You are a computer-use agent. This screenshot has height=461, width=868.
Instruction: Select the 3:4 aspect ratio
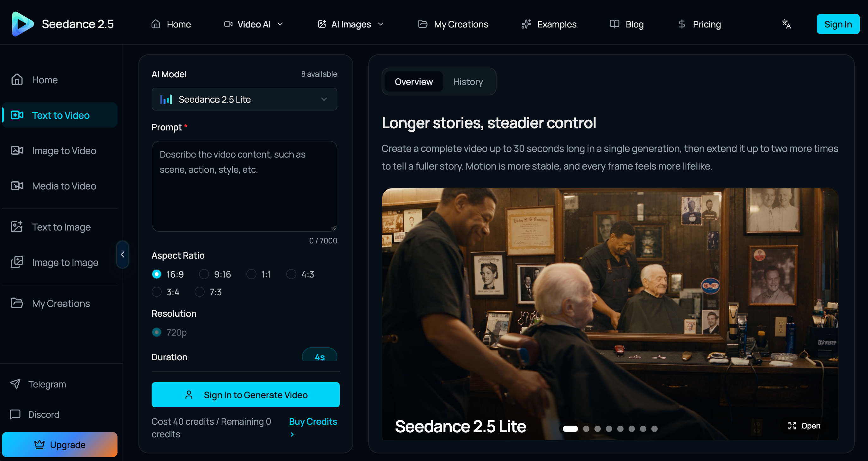(157, 292)
